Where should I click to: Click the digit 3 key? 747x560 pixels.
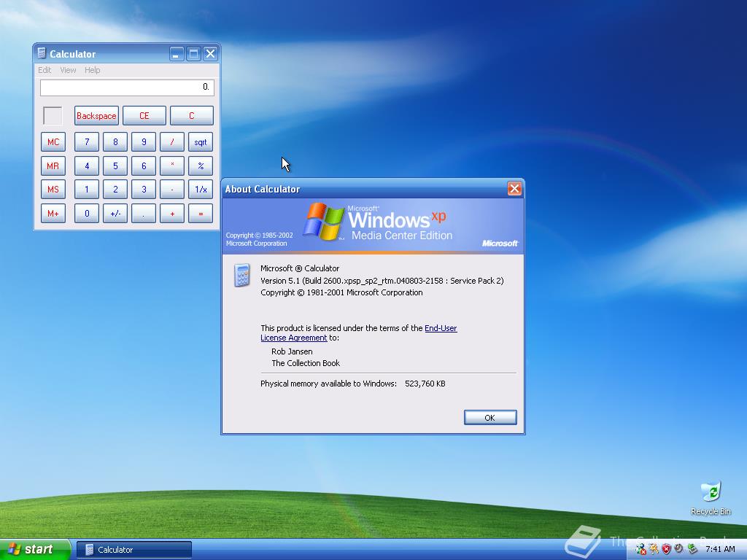pyautogui.click(x=144, y=190)
